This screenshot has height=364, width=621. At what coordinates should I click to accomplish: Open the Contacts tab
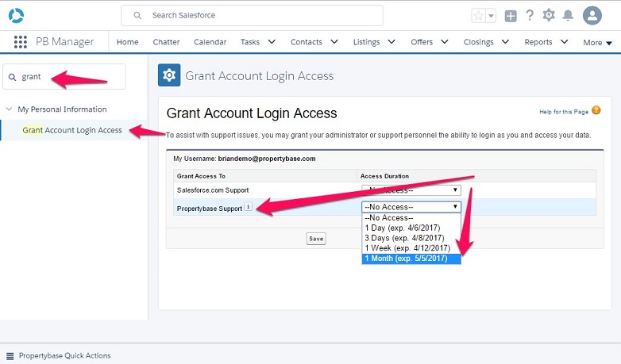point(307,42)
